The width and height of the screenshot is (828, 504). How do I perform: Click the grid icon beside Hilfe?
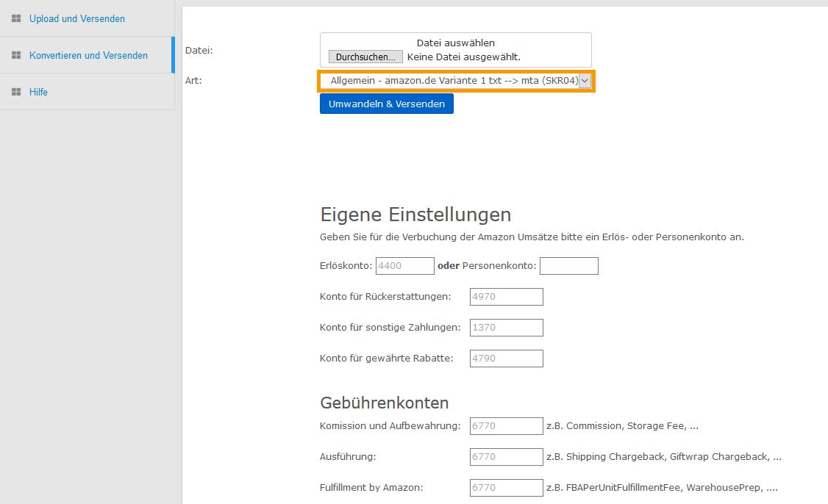pyautogui.click(x=16, y=92)
